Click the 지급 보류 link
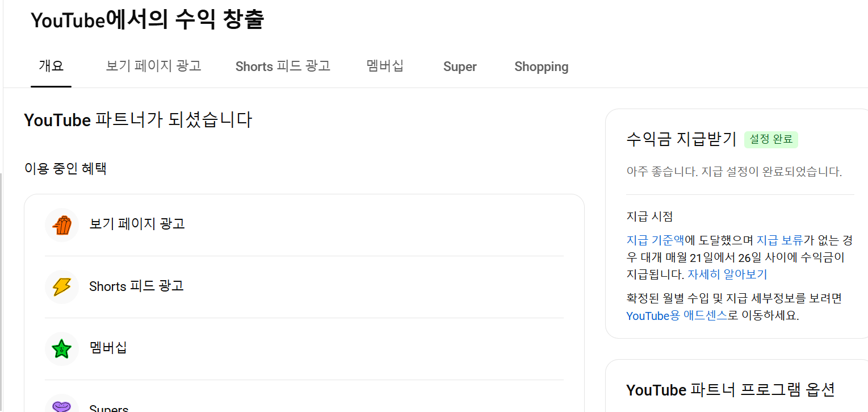Viewport: 868px width, 412px height. tap(779, 240)
